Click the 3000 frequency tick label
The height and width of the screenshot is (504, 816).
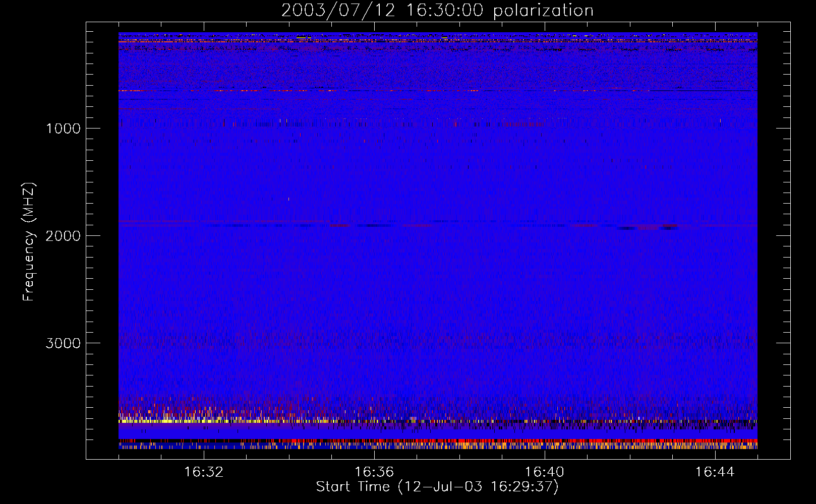pyautogui.click(x=63, y=343)
